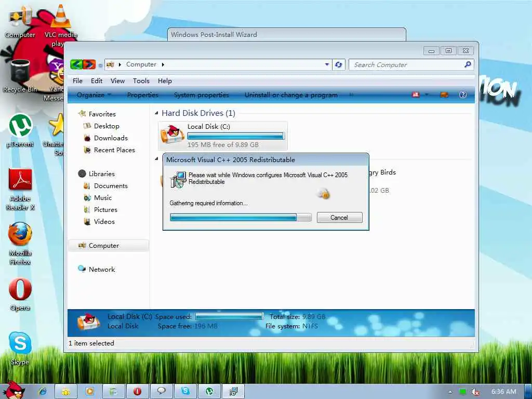This screenshot has width=532, height=399.
Task: Launch uTorrent from desktop
Action: coord(20,130)
